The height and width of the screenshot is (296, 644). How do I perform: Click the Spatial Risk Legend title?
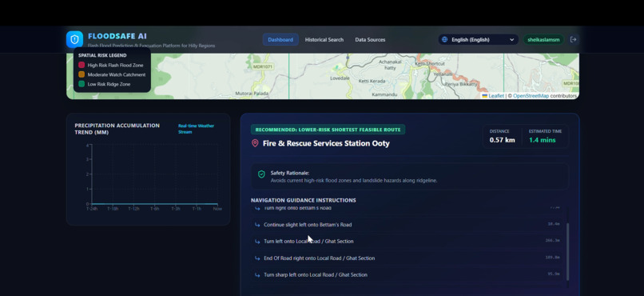[102, 55]
